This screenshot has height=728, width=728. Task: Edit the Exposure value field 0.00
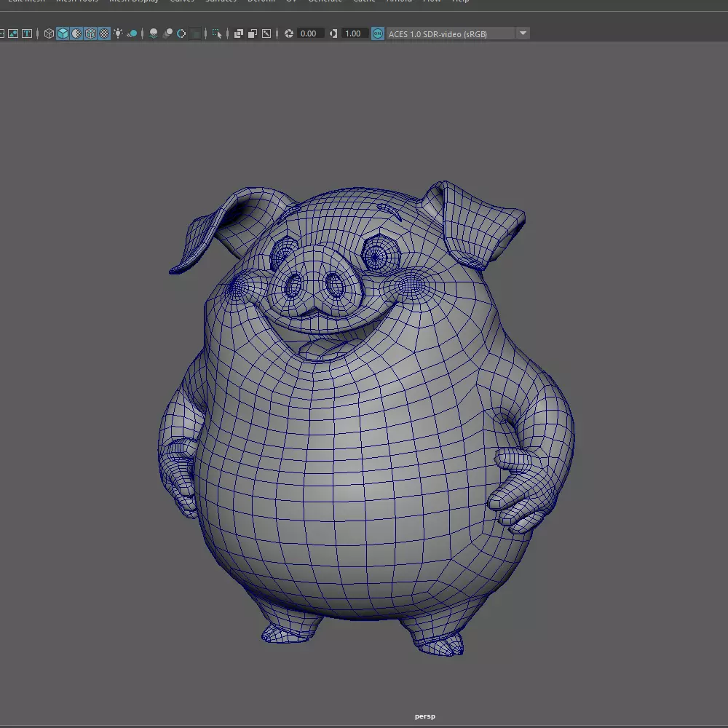point(309,33)
